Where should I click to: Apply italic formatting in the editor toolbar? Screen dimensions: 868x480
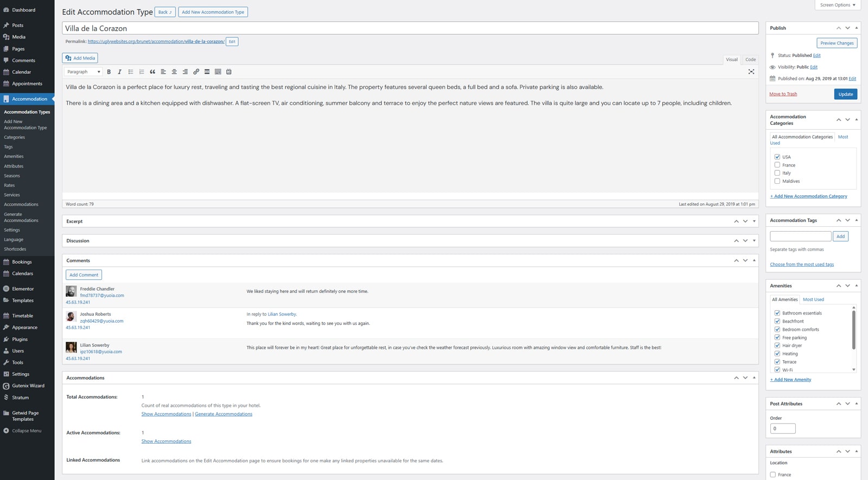[120, 72]
